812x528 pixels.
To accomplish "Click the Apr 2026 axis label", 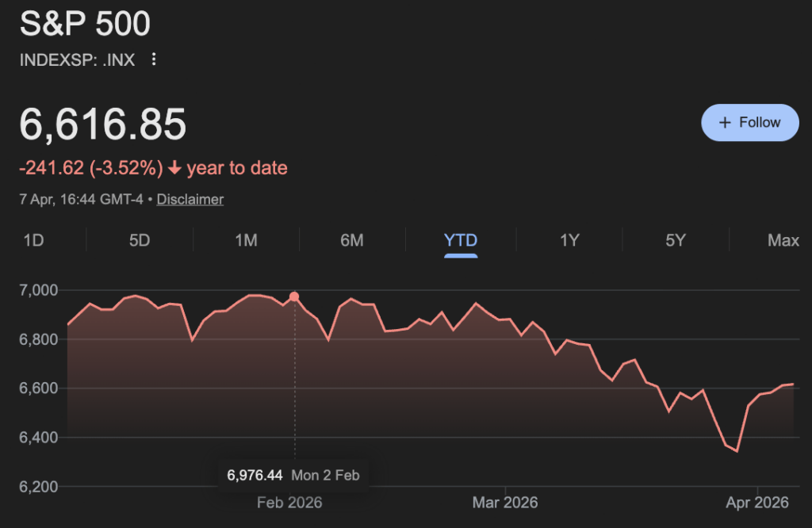I will (757, 503).
